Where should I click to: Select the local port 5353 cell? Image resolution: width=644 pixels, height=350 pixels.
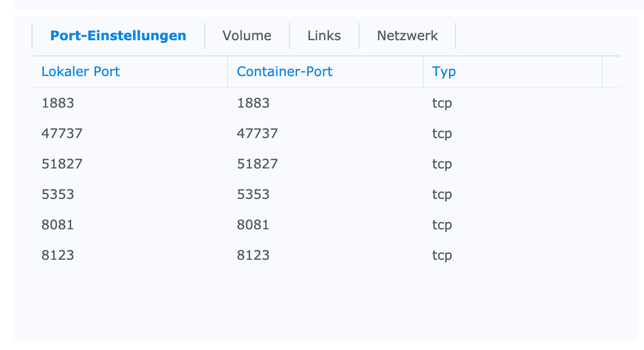click(x=58, y=195)
